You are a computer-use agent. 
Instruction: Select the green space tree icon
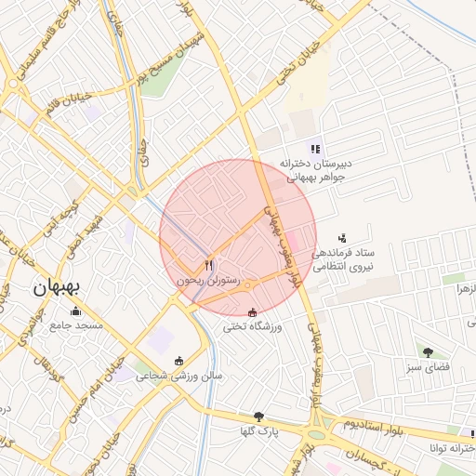pos(428,352)
